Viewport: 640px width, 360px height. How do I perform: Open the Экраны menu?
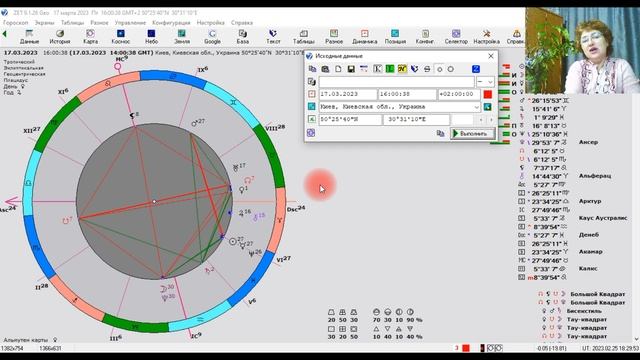point(44,23)
